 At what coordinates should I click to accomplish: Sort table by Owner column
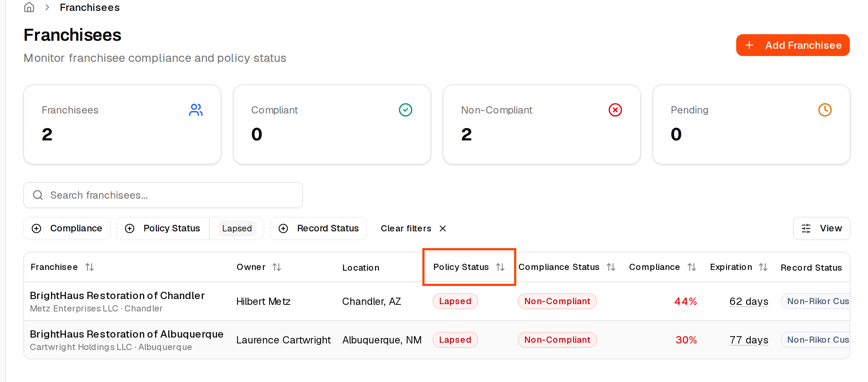[259, 267]
